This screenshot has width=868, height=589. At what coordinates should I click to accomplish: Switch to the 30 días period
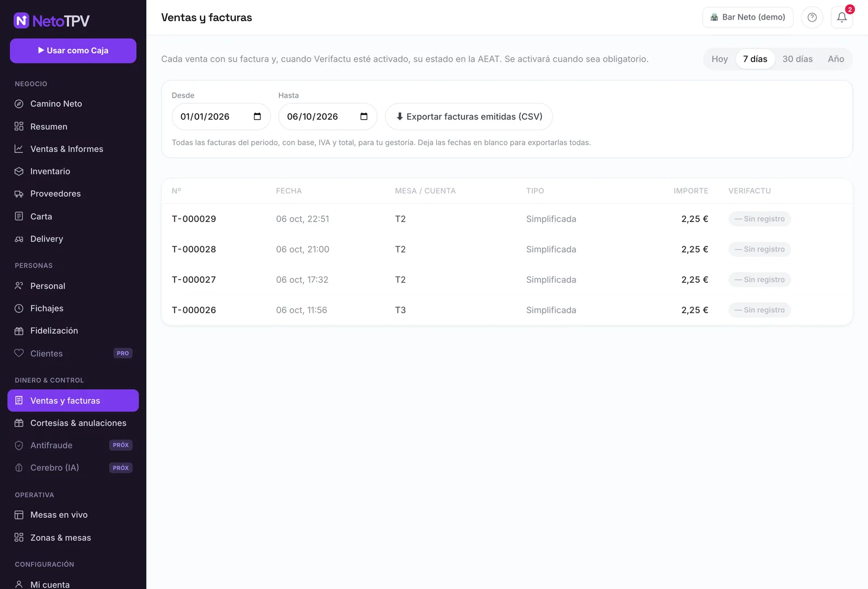tap(797, 59)
